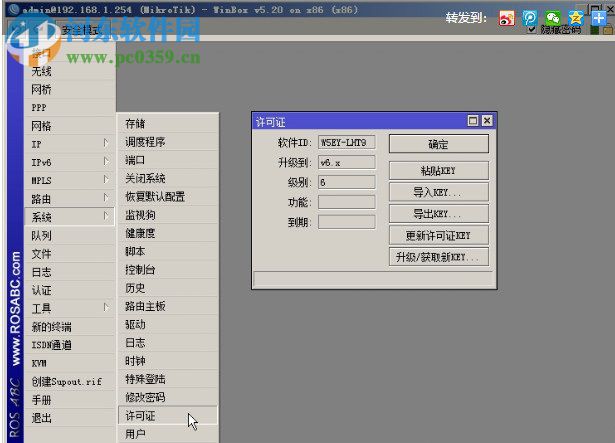Viewport: 615px width, 443px height.
Task: Open the 队列 menu item
Action: click(x=69, y=235)
